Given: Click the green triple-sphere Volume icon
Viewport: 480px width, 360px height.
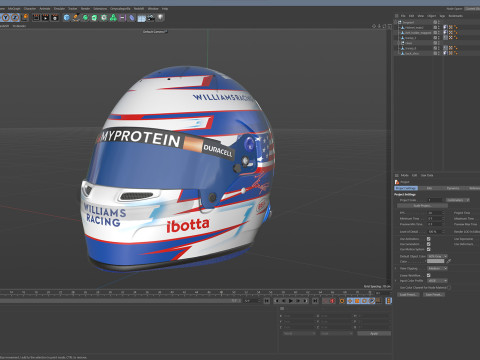Looking at the screenshot, I should pos(113,17).
